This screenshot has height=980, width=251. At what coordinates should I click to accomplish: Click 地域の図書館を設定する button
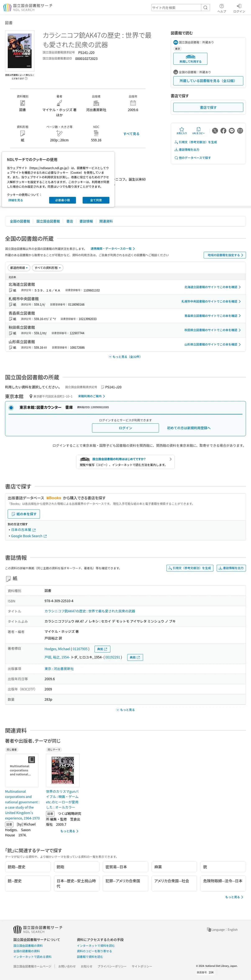coord(225,255)
